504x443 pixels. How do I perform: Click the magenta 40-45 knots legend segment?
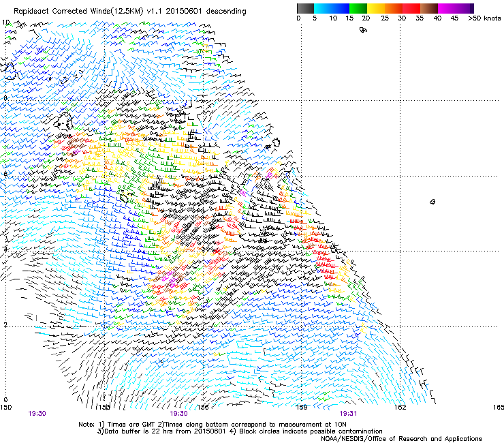[x=447, y=8]
